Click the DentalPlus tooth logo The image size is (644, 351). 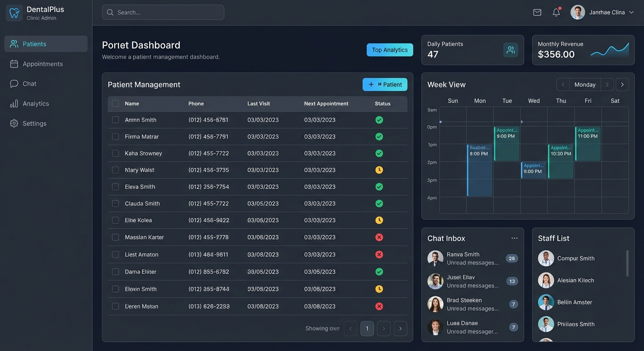(x=14, y=13)
